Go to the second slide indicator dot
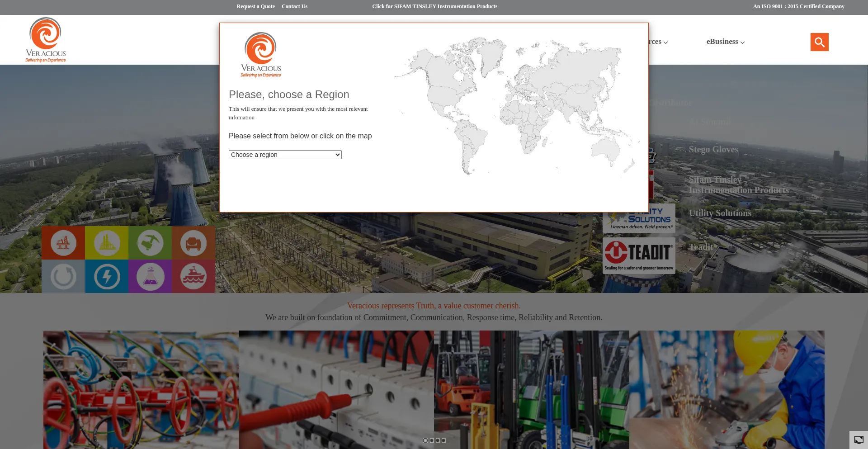This screenshot has width=868, height=449. [432, 440]
